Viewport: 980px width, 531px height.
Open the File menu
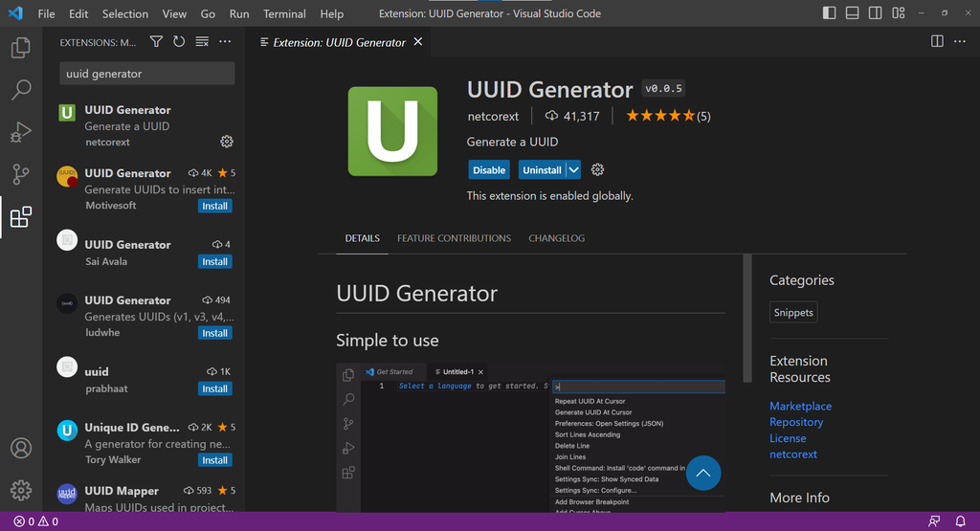46,13
